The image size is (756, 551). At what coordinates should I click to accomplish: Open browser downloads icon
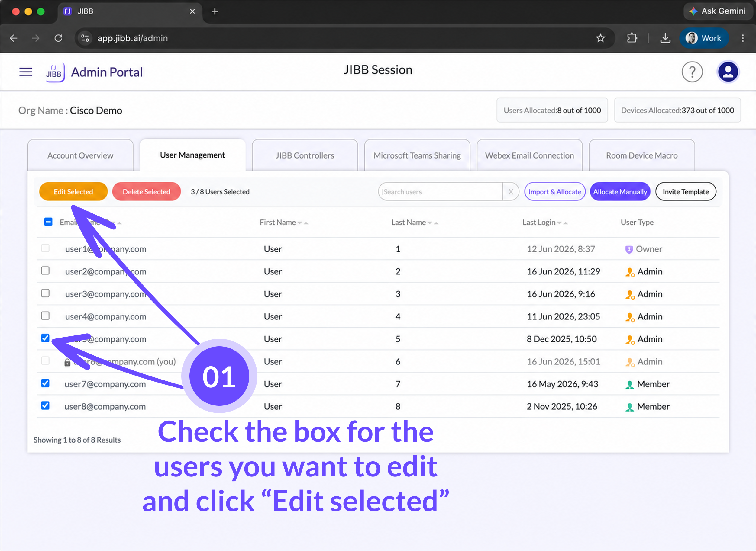click(x=665, y=38)
